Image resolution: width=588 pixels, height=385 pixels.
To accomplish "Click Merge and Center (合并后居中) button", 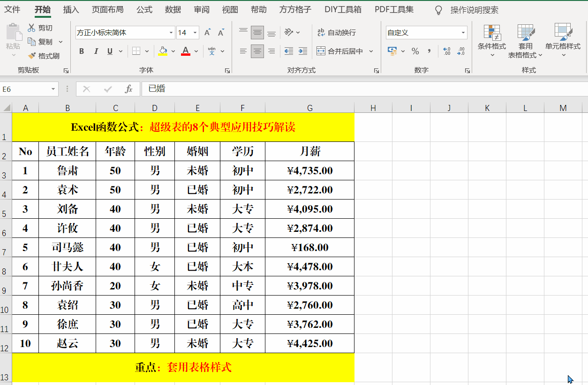I will [340, 51].
